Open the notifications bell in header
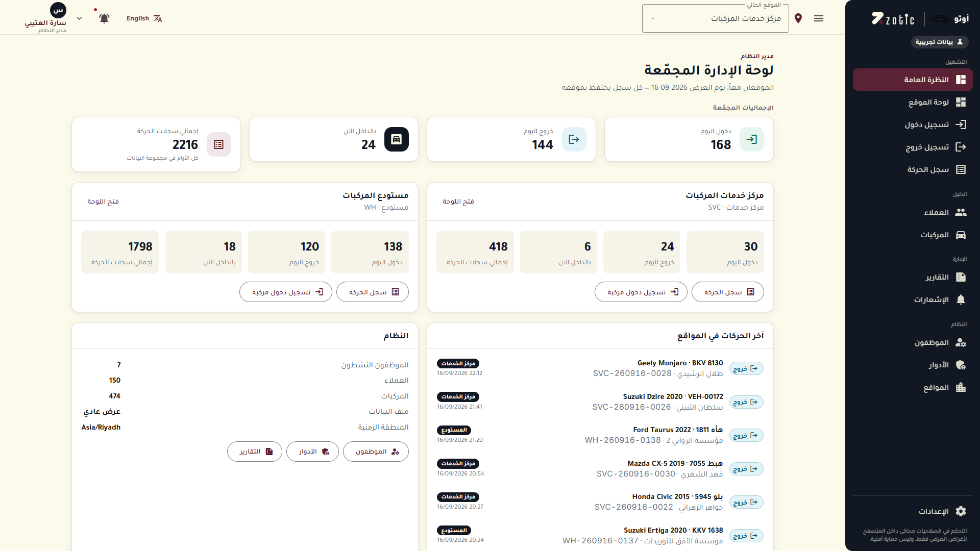The image size is (980, 551). click(x=104, y=18)
